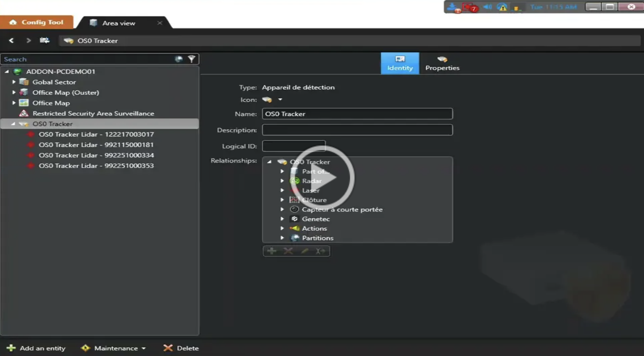Open the Identity tab
The height and width of the screenshot is (356, 644).
click(x=400, y=64)
